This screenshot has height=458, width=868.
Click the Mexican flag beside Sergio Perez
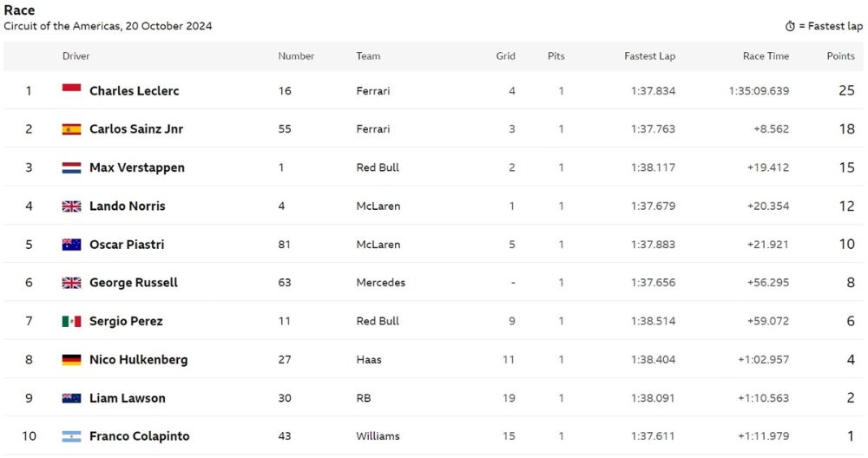(71, 321)
